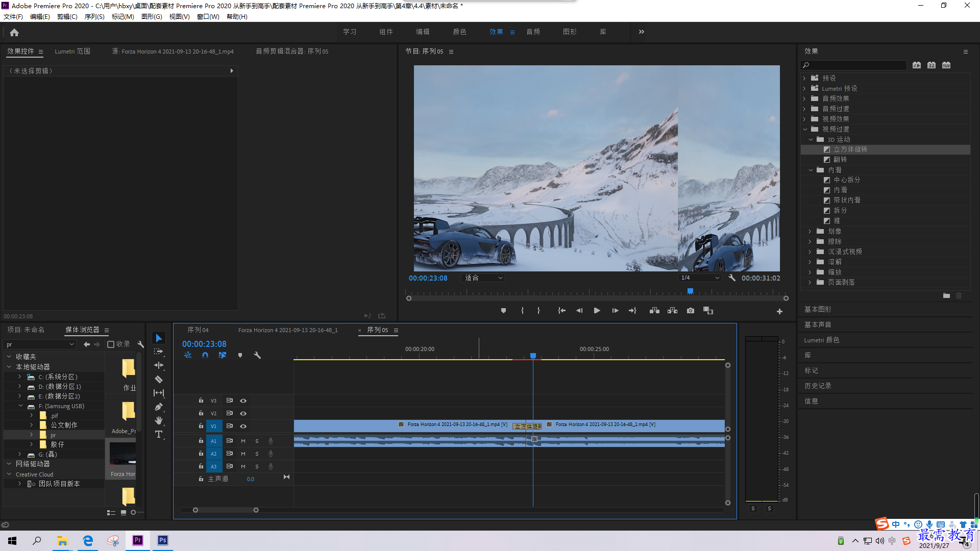This screenshot has height=551, width=980.
Task: Switch to the 编辑 workspace
Action: (x=423, y=32)
